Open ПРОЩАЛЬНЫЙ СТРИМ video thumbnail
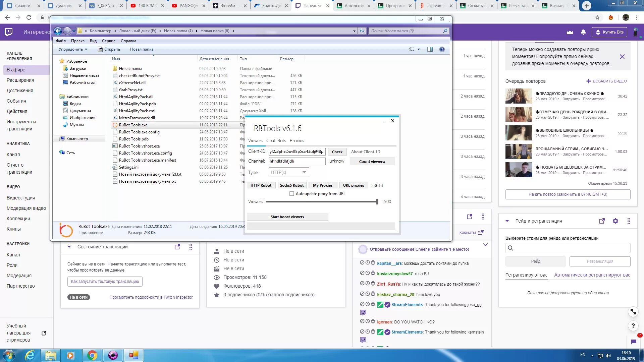This screenshot has height=362, width=644. (x=519, y=152)
